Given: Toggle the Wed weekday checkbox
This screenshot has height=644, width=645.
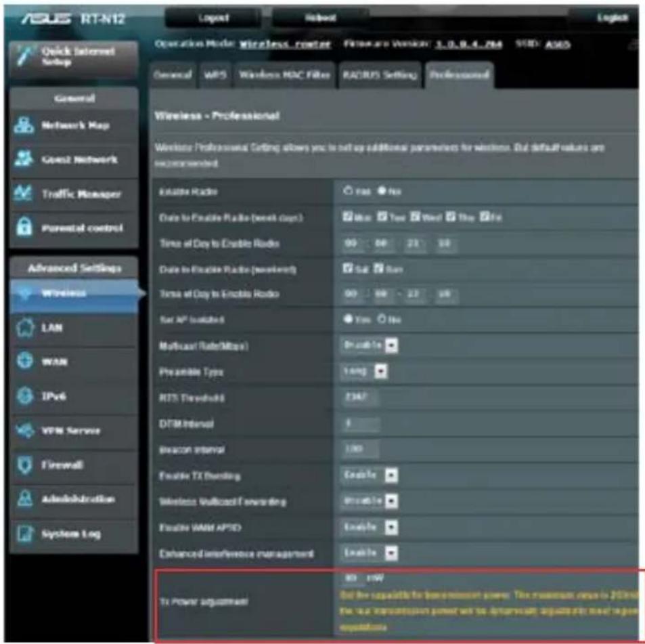Looking at the screenshot, I should 415,217.
